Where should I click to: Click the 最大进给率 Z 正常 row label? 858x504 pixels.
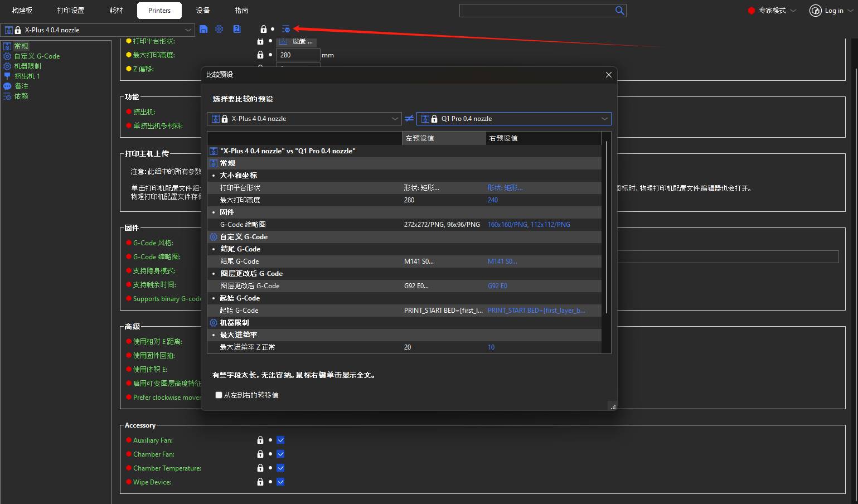tap(248, 347)
